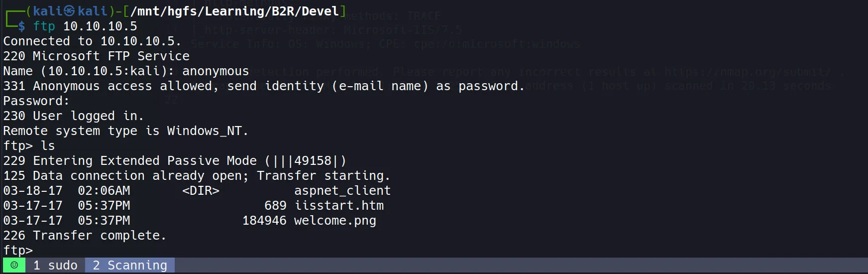
Task: Click the working directory path /mnt/hgfs/Learning/B2R/Devel
Action: [234, 11]
